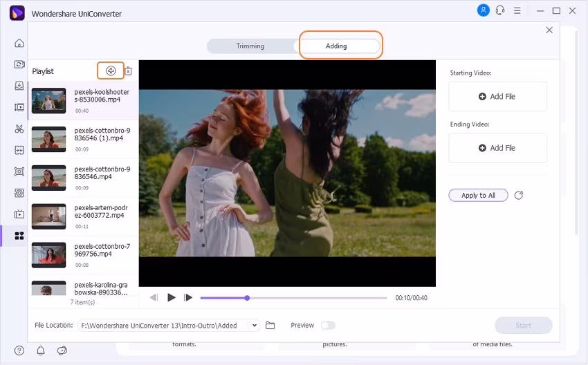
Task: Select the pexels-cottonbro-9836546.mp4 thumbnail
Action: point(48,178)
